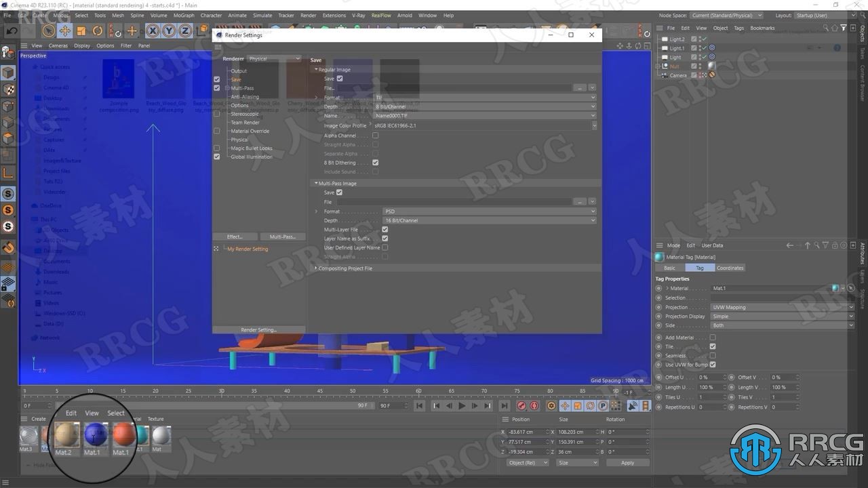The image size is (868, 488).
Task: Click the Make Editable icon
Action: [x=8, y=52]
